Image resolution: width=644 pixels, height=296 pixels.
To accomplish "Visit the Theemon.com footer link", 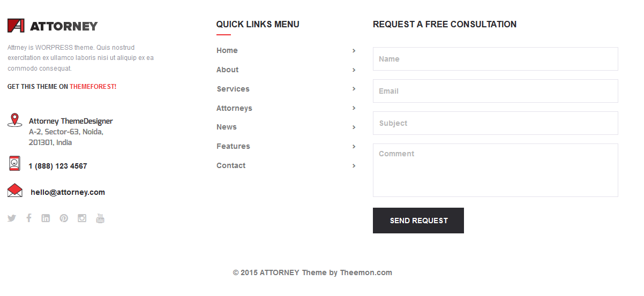I will click(366, 272).
